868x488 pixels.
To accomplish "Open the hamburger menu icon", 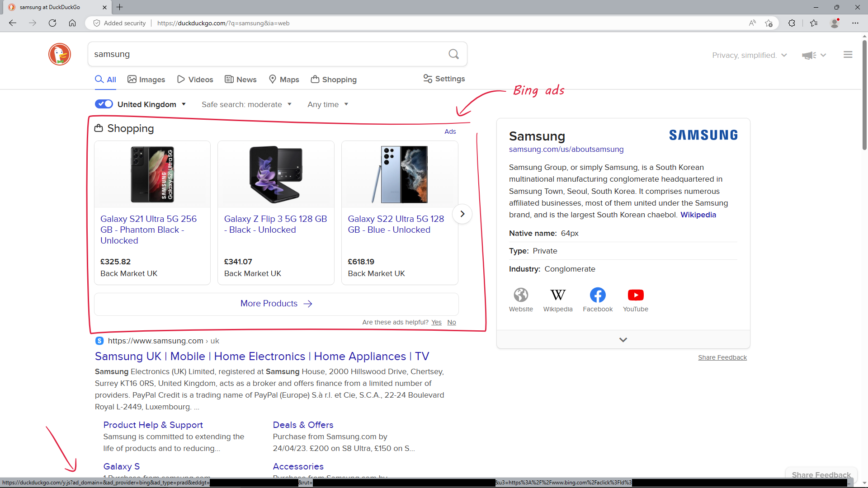I will point(848,54).
